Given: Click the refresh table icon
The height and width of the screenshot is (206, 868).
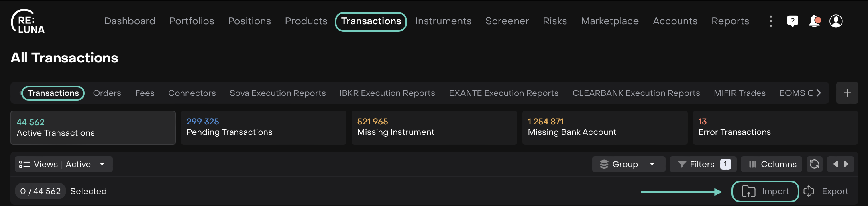Looking at the screenshot, I should click(814, 164).
